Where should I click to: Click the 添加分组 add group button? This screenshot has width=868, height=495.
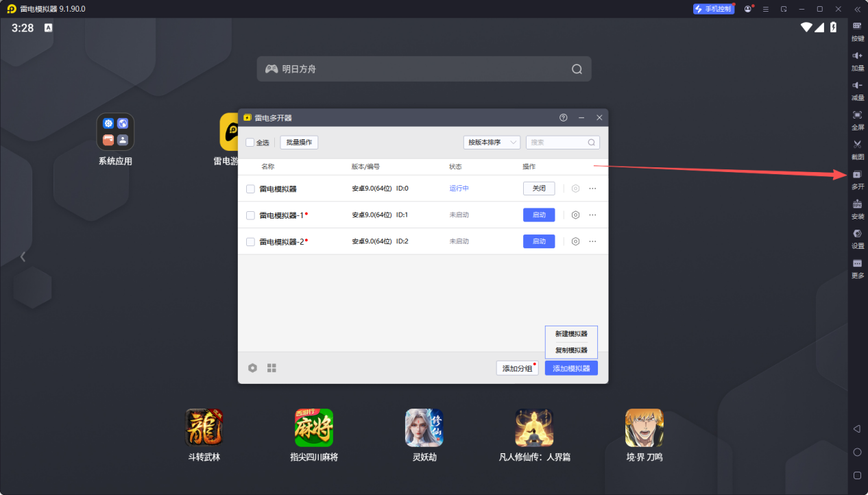pyautogui.click(x=517, y=368)
